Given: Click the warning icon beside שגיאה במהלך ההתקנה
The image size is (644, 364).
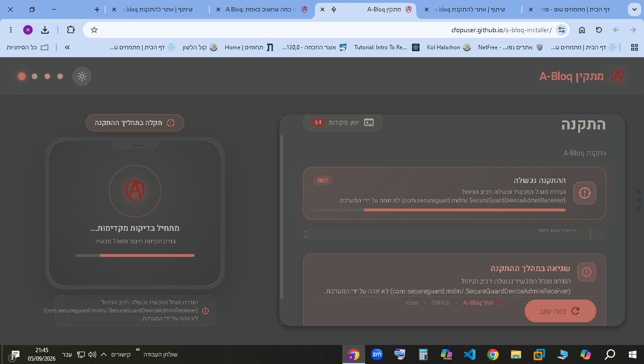Looking at the screenshot, I should tap(587, 272).
